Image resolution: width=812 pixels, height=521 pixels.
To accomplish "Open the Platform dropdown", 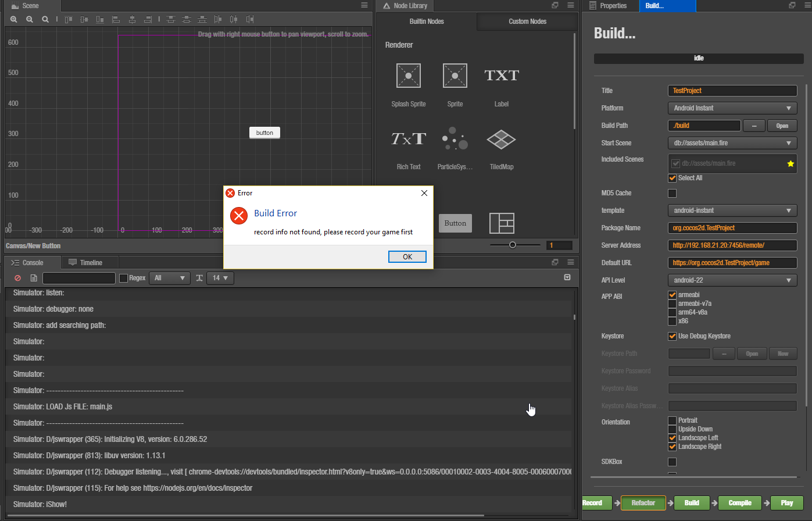I will (x=732, y=108).
